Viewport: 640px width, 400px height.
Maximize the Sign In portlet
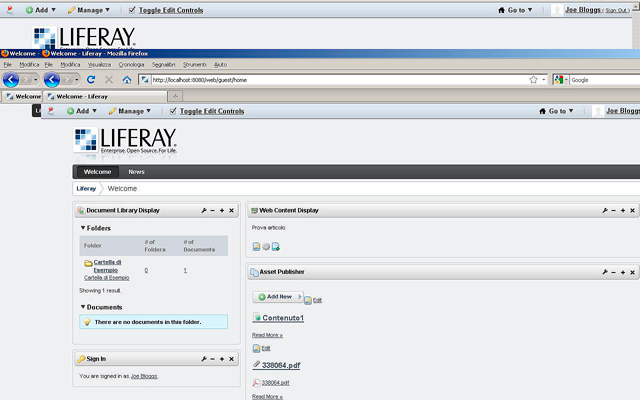point(222,359)
